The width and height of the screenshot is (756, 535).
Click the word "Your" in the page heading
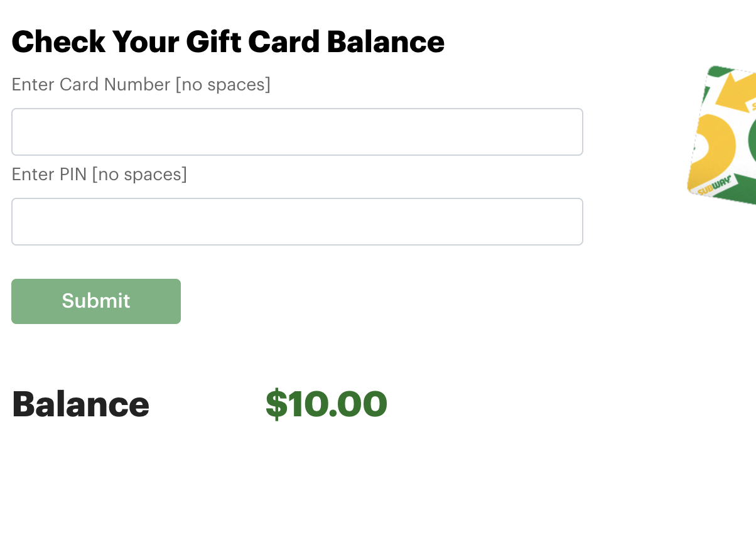(x=146, y=42)
